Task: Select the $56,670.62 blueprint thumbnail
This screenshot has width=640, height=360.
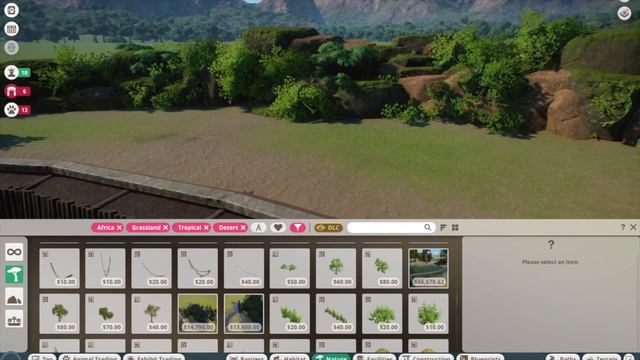Action: 428,268
